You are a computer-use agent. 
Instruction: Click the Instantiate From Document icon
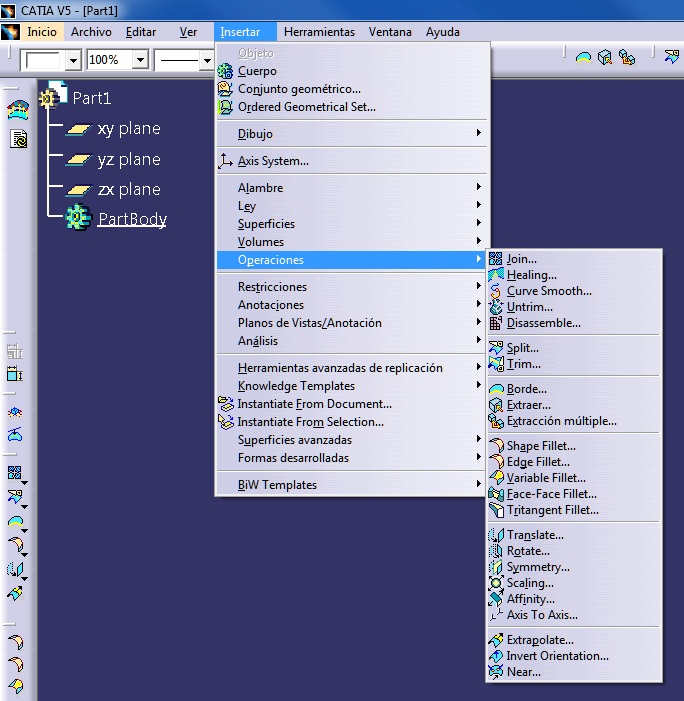coord(226,404)
